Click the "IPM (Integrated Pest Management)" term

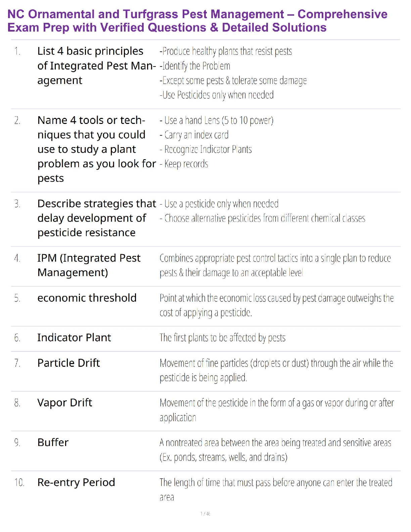89,265
